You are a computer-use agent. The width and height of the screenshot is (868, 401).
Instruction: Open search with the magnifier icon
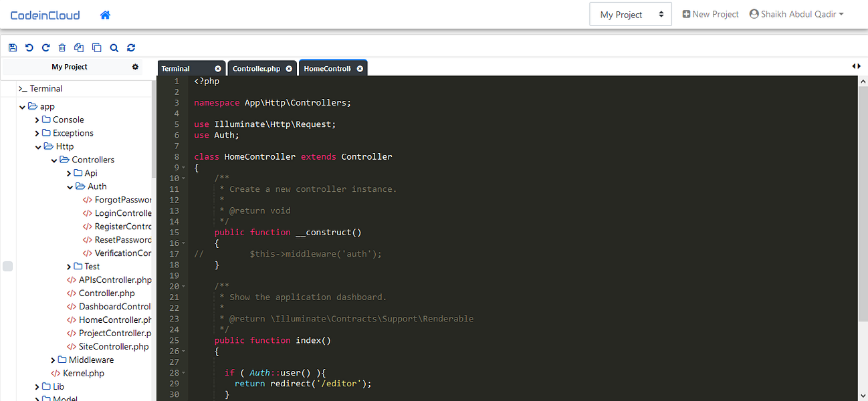(114, 47)
